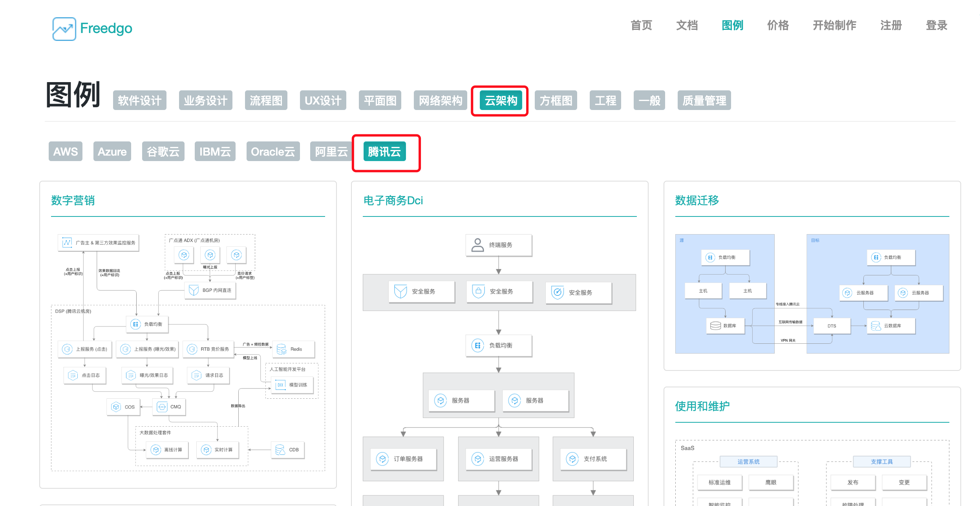This screenshot has height=506, width=980.
Task: Click the 标准运维 box
Action: tap(720, 482)
